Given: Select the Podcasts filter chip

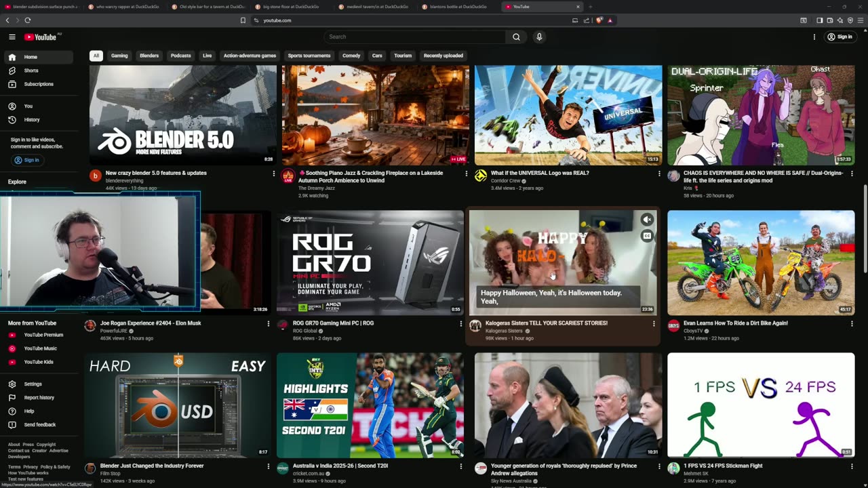Looking at the screenshot, I should [180, 56].
